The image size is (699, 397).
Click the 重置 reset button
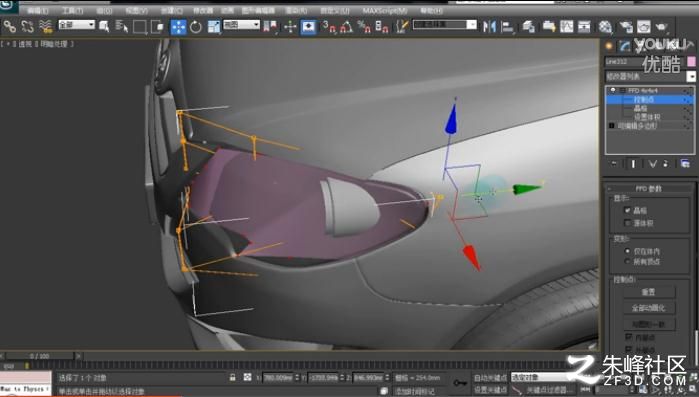(x=649, y=292)
